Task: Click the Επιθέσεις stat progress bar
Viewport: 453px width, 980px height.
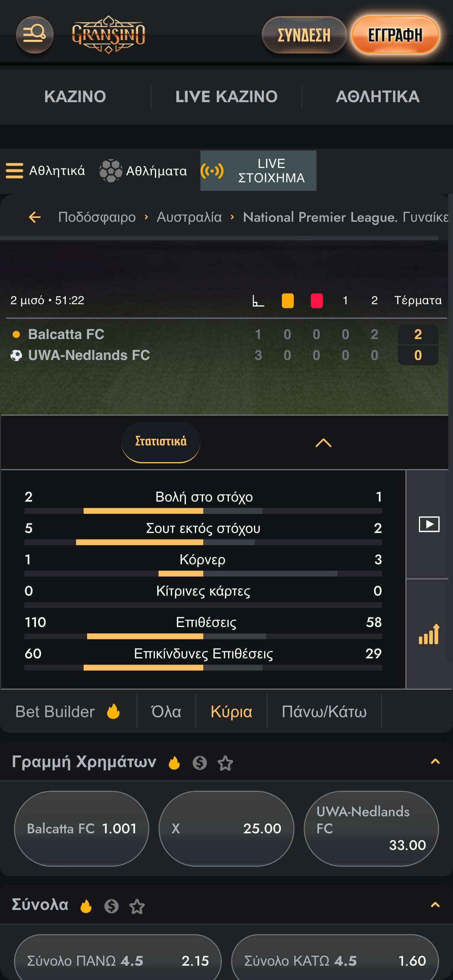Action: tap(203, 636)
